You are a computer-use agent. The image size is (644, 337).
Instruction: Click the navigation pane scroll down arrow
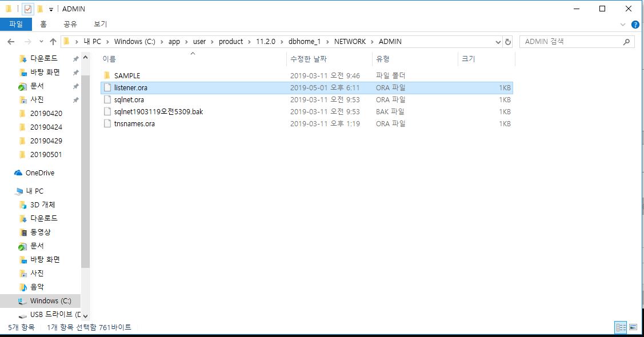pyautogui.click(x=86, y=316)
